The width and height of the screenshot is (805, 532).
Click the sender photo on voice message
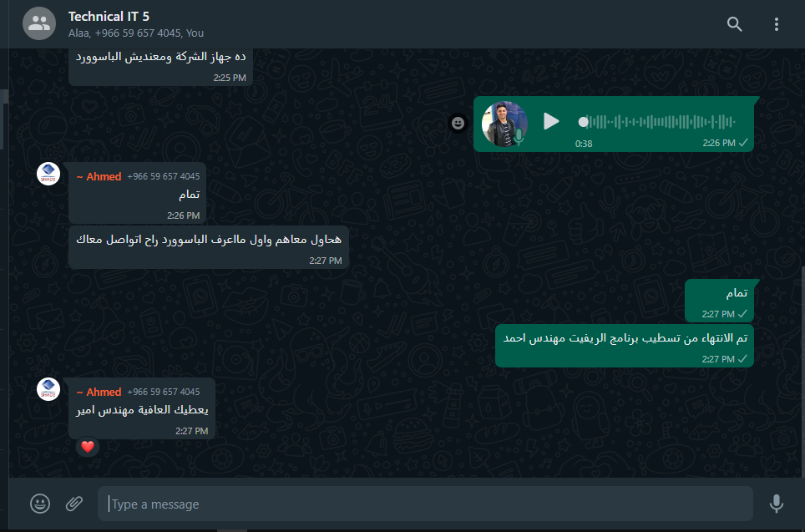click(x=504, y=124)
